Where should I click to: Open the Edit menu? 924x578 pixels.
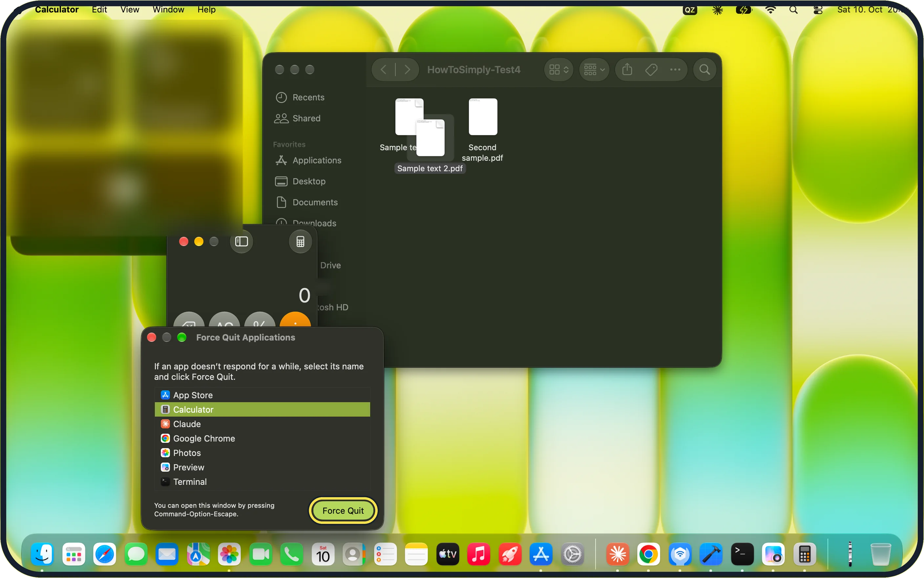click(x=99, y=10)
